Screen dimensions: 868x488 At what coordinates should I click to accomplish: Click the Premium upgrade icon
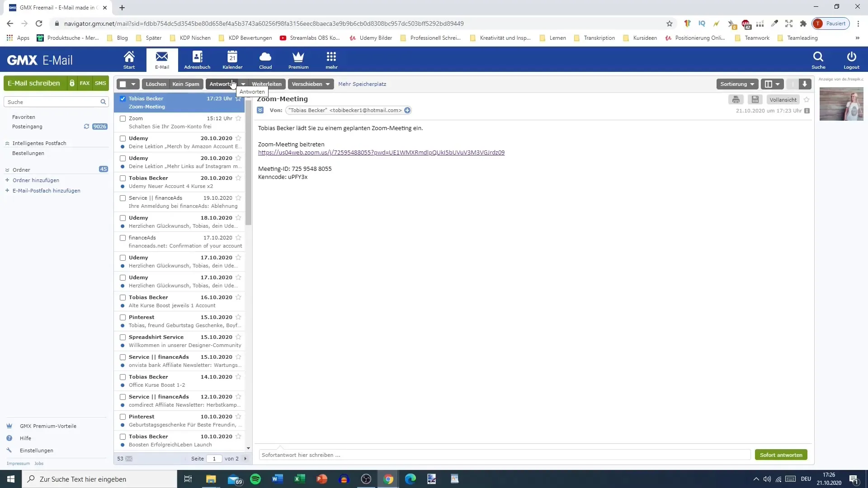point(298,60)
